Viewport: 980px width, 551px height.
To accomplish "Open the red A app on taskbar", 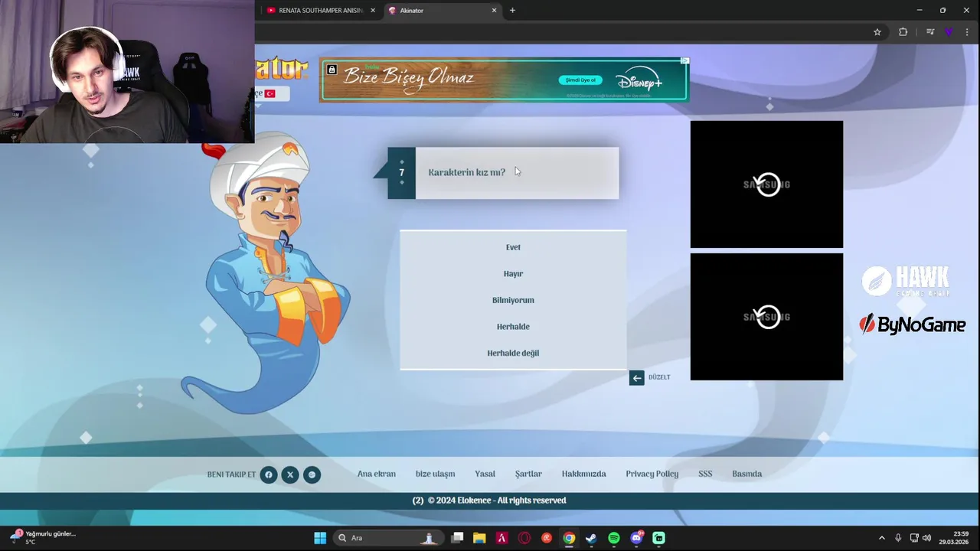I will (x=501, y=538).
